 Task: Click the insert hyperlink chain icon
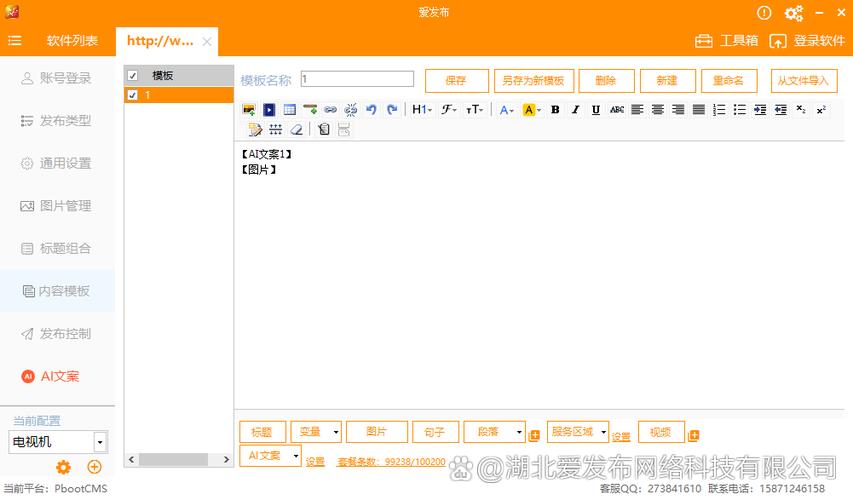(330, 110)
